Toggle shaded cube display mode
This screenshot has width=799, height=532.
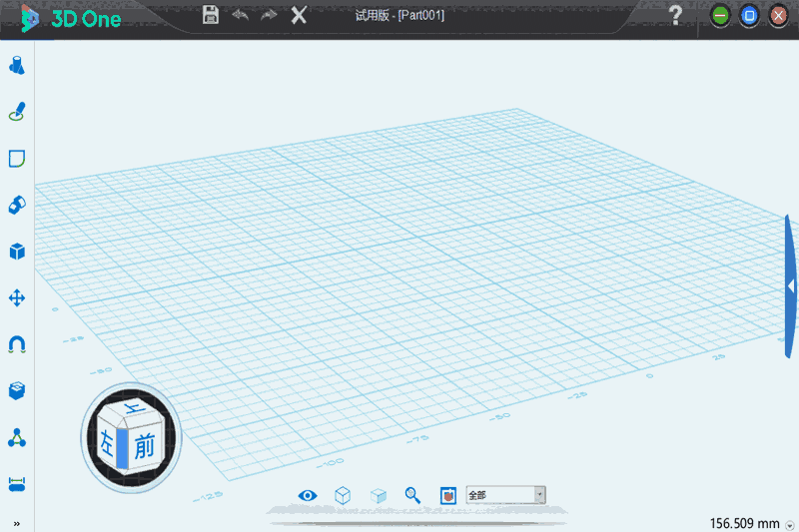click(379, 495)
